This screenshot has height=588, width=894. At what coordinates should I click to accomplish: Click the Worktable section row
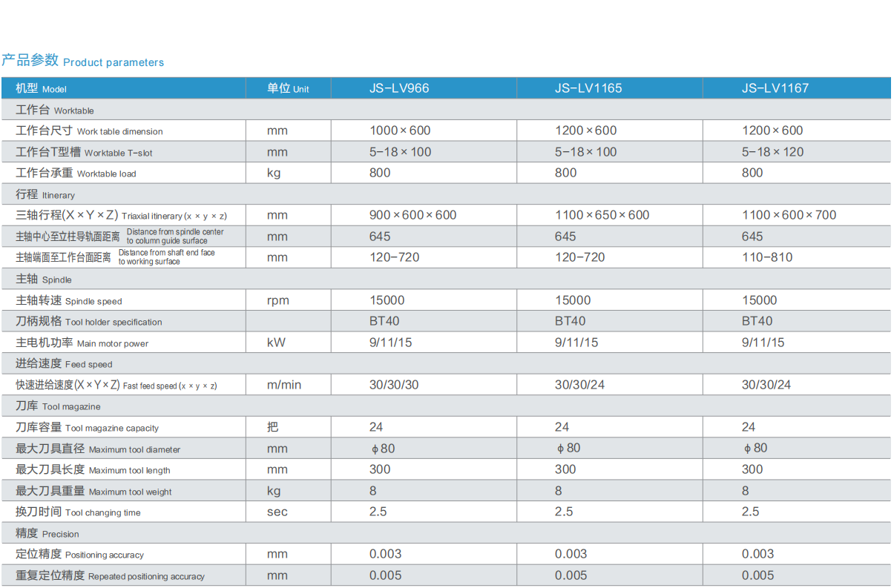(x=55, y=110)
